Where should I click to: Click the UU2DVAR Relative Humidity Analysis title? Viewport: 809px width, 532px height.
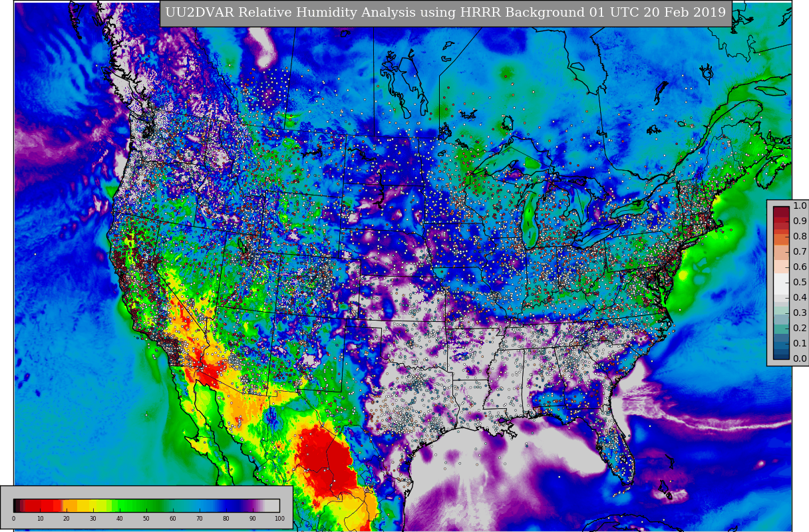[x=446, y=13]
